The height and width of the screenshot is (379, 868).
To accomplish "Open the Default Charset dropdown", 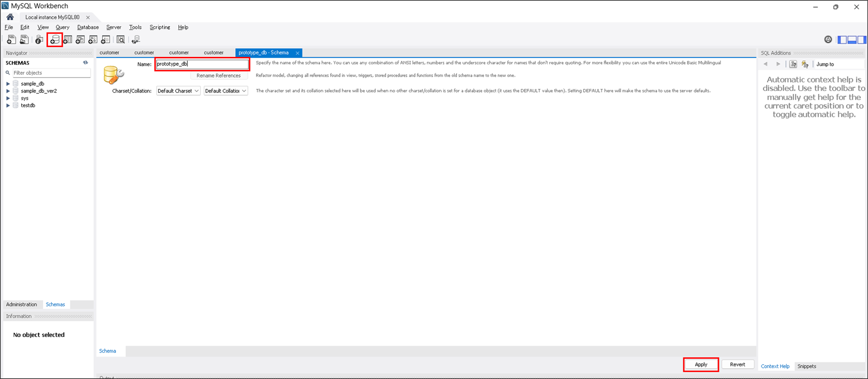I will [x=178, y=91].
